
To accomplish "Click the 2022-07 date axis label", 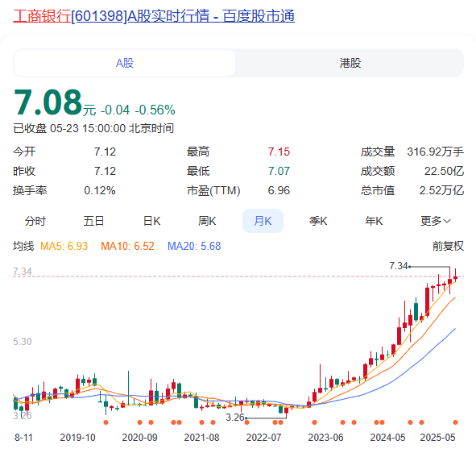I will coord(263,438).
